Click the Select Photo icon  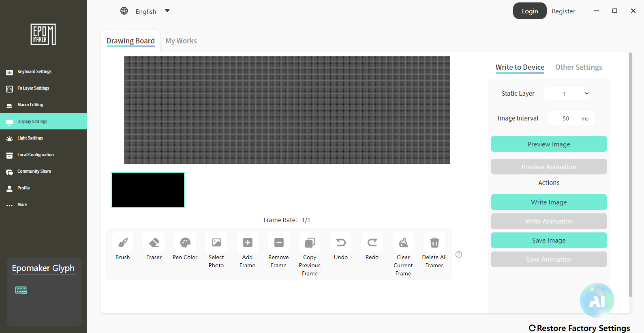216,243
